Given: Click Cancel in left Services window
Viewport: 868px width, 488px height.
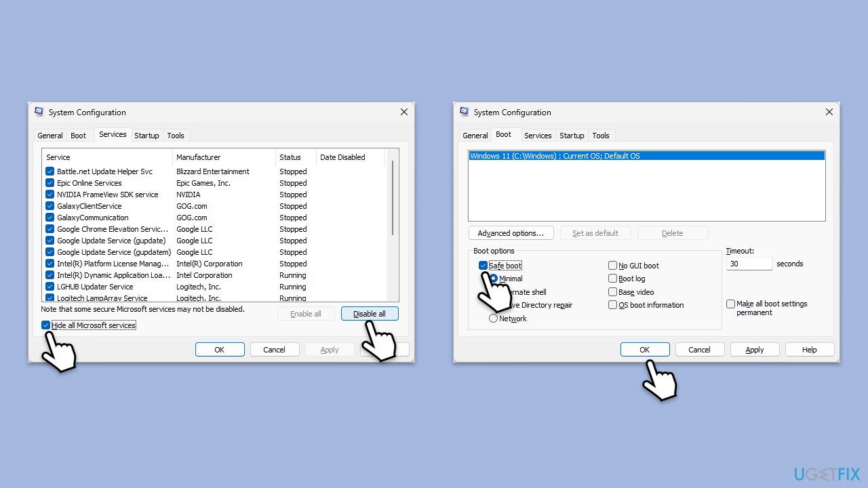Looking at the screenshot, I should click(x=275, y=350).
